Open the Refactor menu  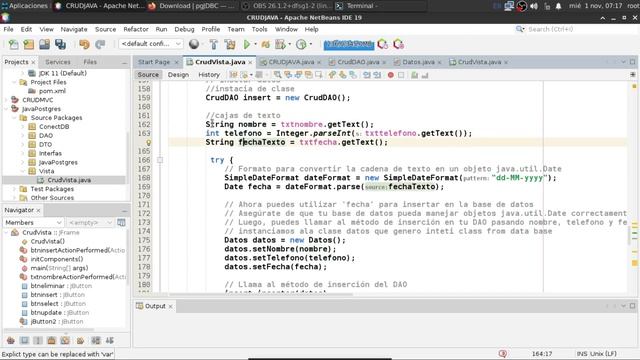(x=136, y=29)
